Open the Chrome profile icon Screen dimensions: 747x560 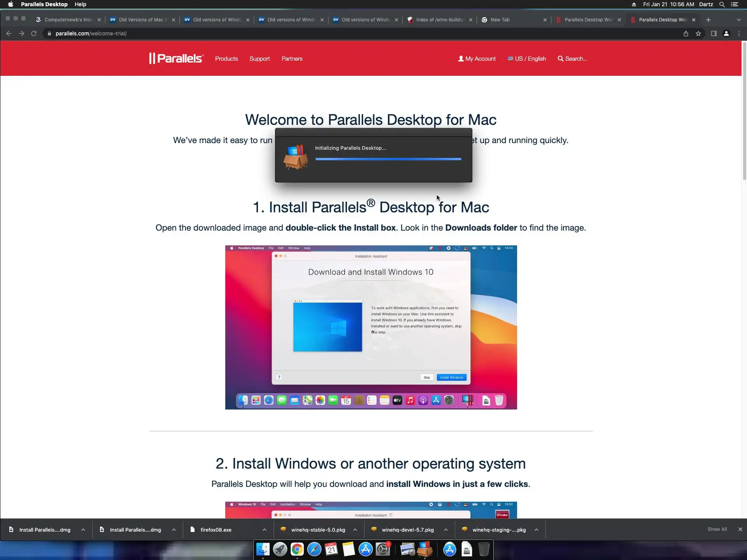click(726, 33)
